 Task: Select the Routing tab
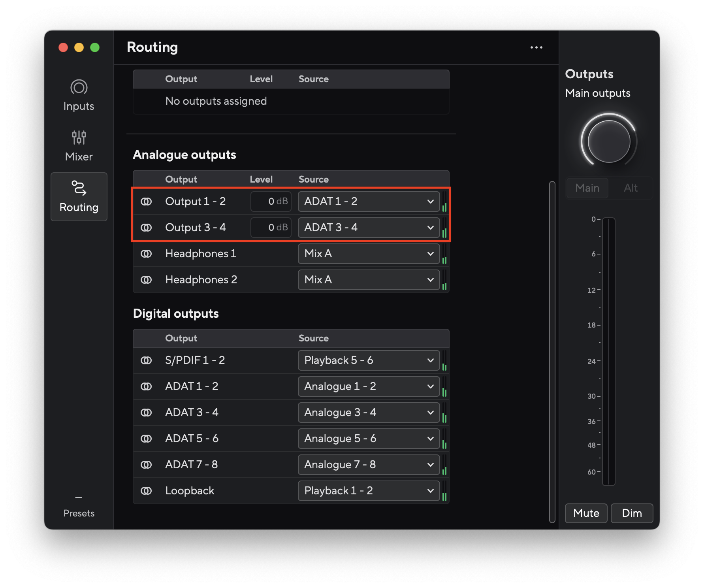[x=79, y=196]
